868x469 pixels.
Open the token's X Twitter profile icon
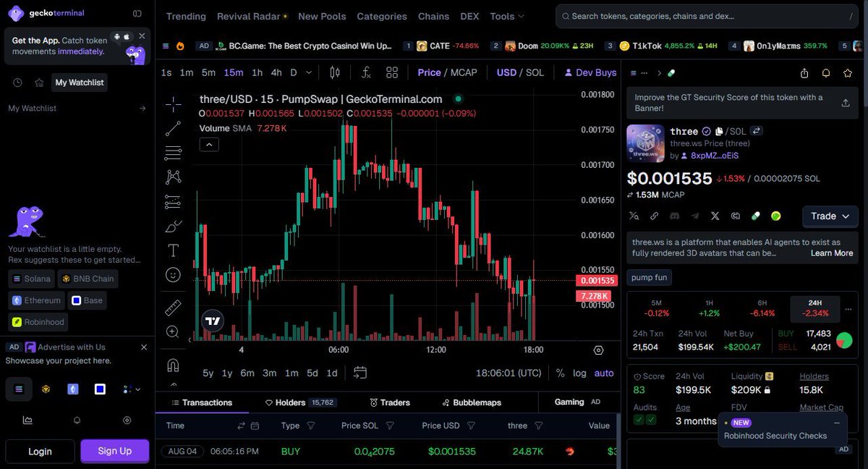tap(715, 216)
